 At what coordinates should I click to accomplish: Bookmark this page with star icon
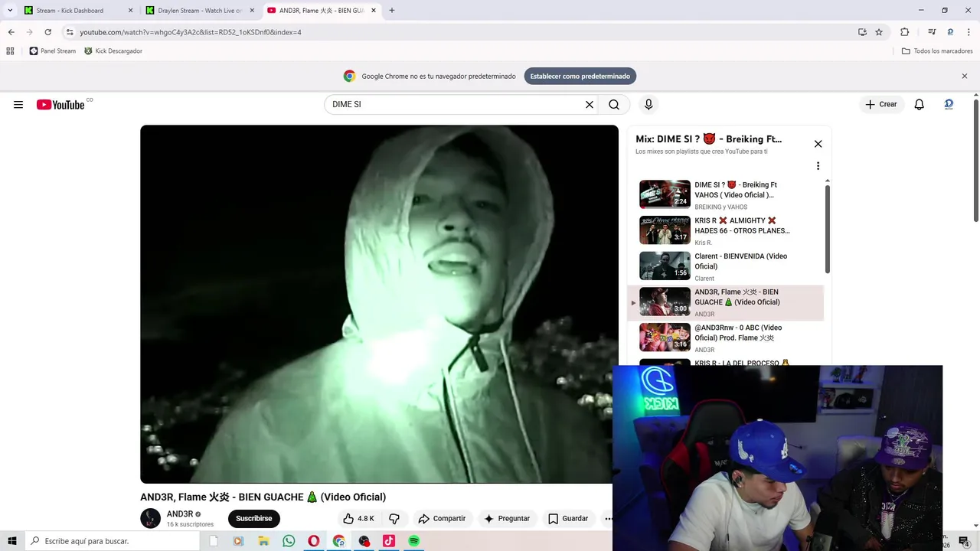point(879,32)
